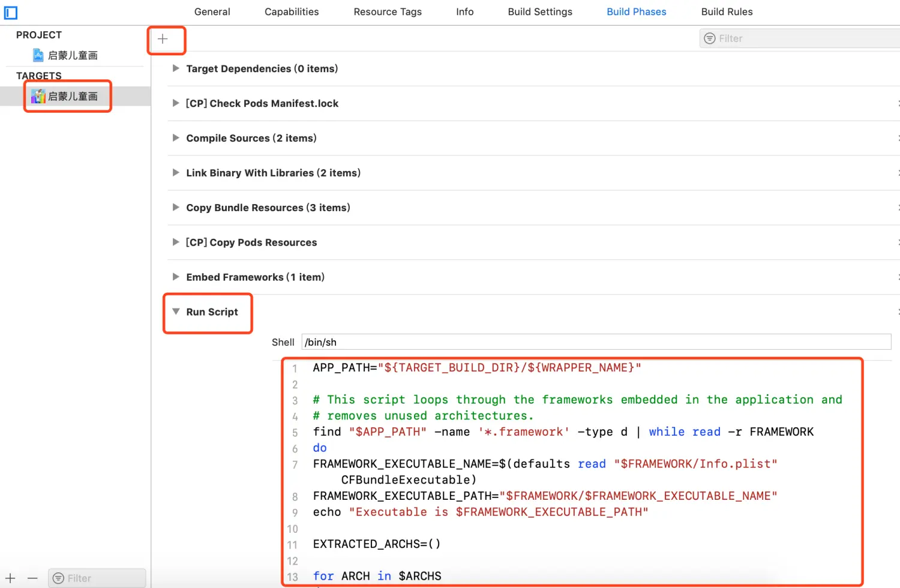Add a new target with bottom plus
This screenshot has width=900, height=588.
(x=11, y=578)
